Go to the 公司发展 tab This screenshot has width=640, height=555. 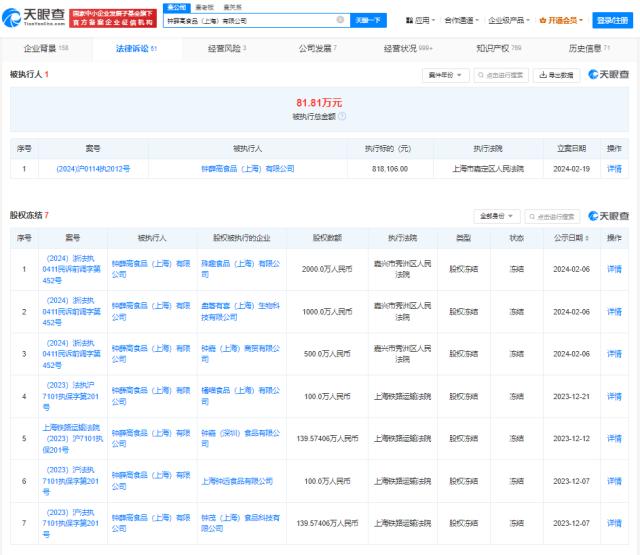click(x=318, y=49)
